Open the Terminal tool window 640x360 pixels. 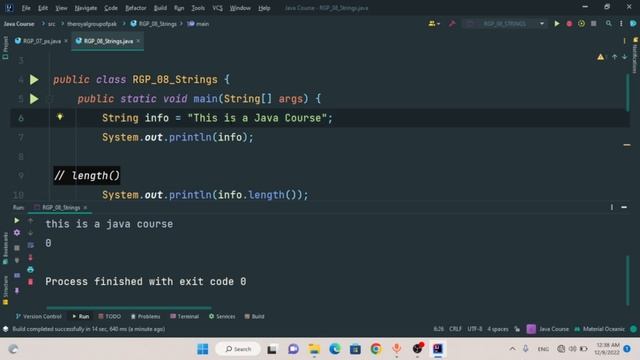(184, 316)
